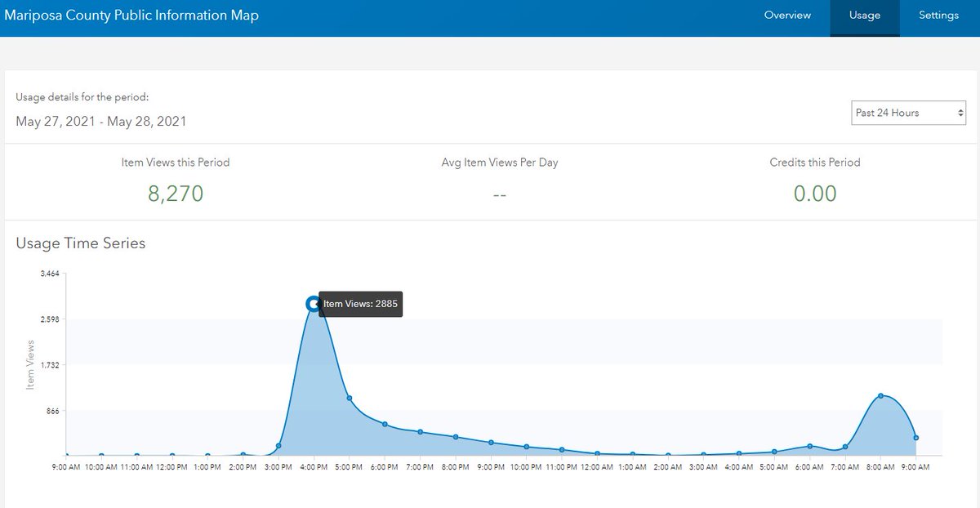Select the peak data point showing 2885 views
Image resolution: width=980 pixels, height=508 pixels.
[x=314, y=303]
